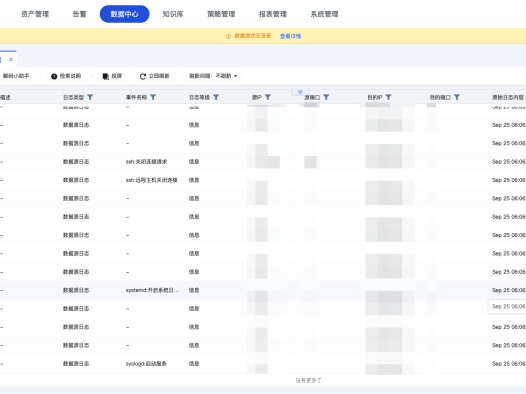Select the syslogd:启动服务 event cell
Screen dimensions: 526x394
pyautogui.click(x=146, y=363)
